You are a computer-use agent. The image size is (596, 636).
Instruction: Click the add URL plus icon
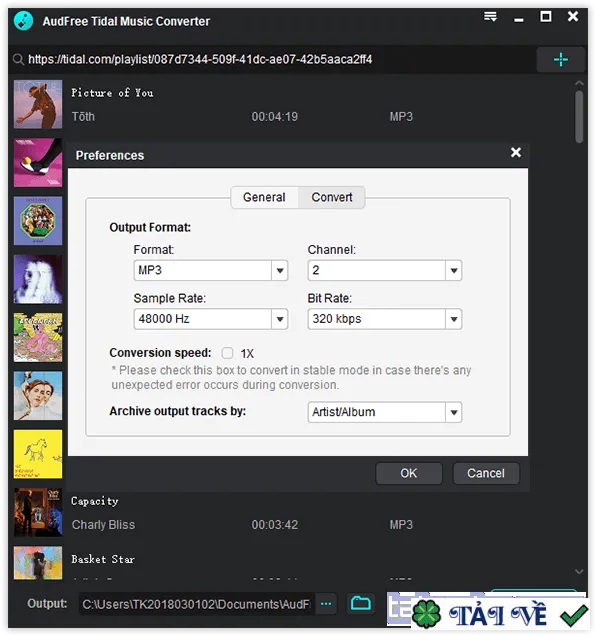[x=561, y=60]
